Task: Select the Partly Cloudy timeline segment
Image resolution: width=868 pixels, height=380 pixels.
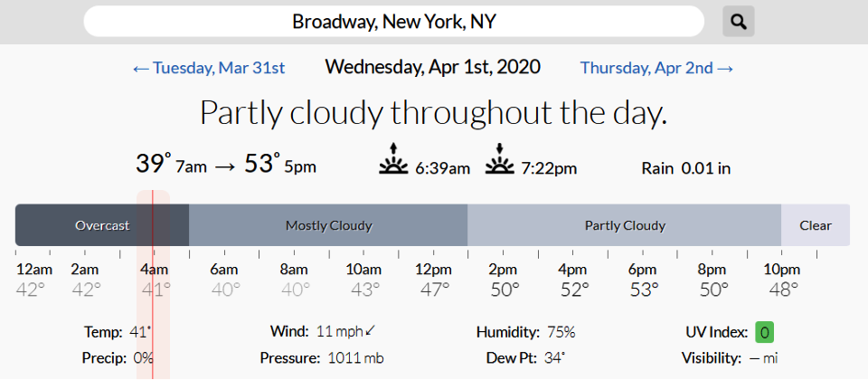Action: (625, 225)
